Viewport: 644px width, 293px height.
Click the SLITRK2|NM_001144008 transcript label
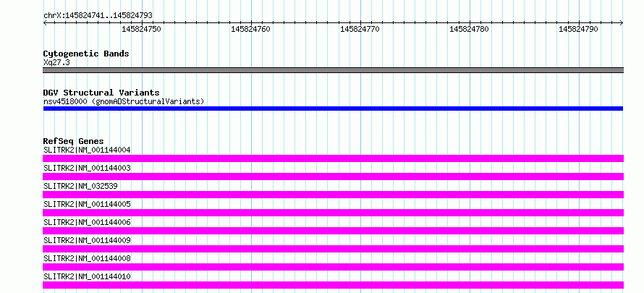[x=87, y=258]
